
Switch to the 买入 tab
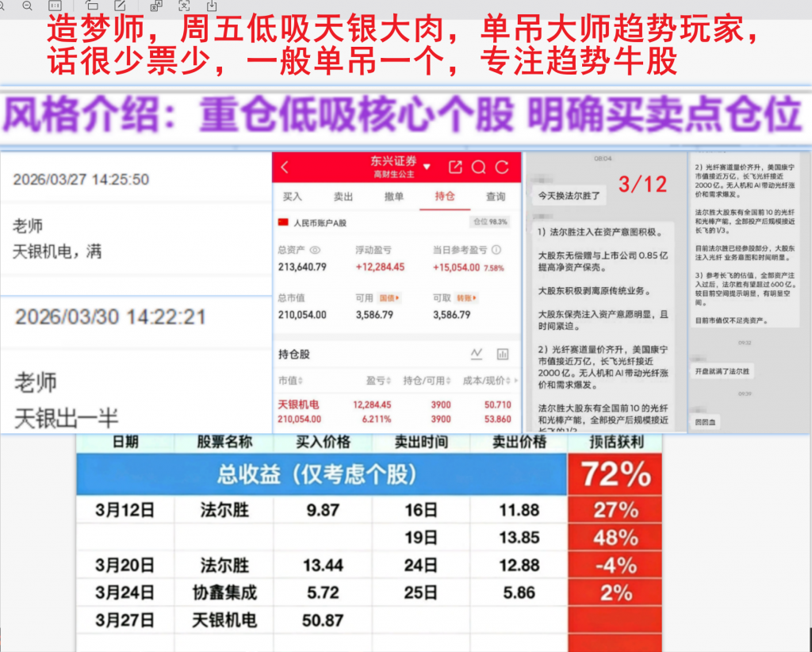point(292,197)
